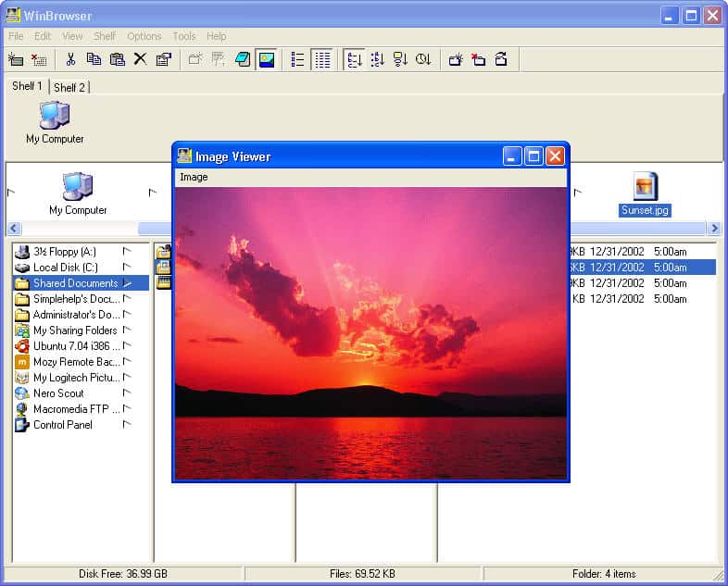Open the Shelf menu

[x=105, y=36]
